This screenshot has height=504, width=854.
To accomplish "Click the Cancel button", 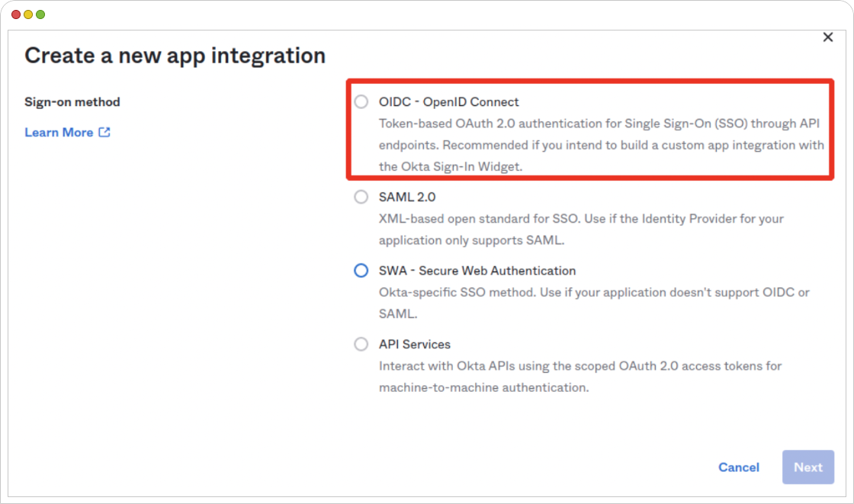I will (x=739, y=467).
